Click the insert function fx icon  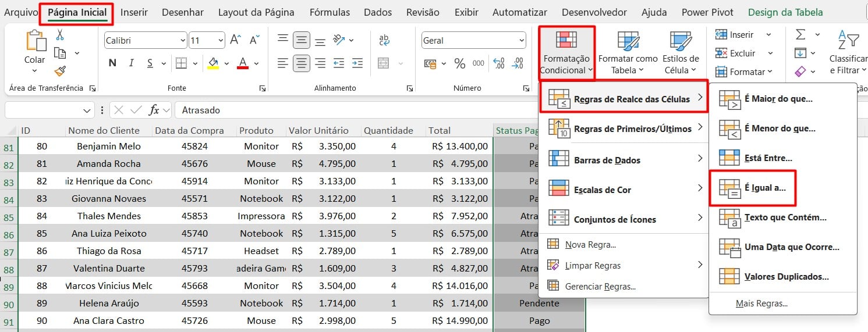pos(154,110)
